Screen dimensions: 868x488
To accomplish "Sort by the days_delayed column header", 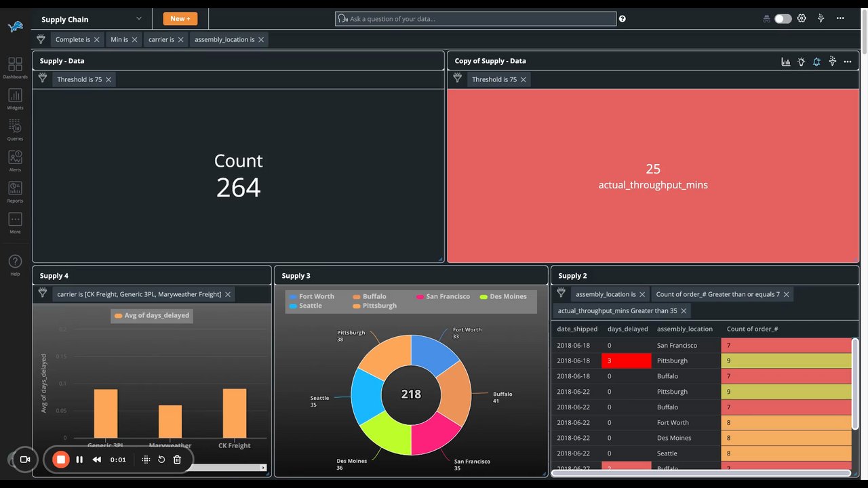I will click(x=627, y=329).
